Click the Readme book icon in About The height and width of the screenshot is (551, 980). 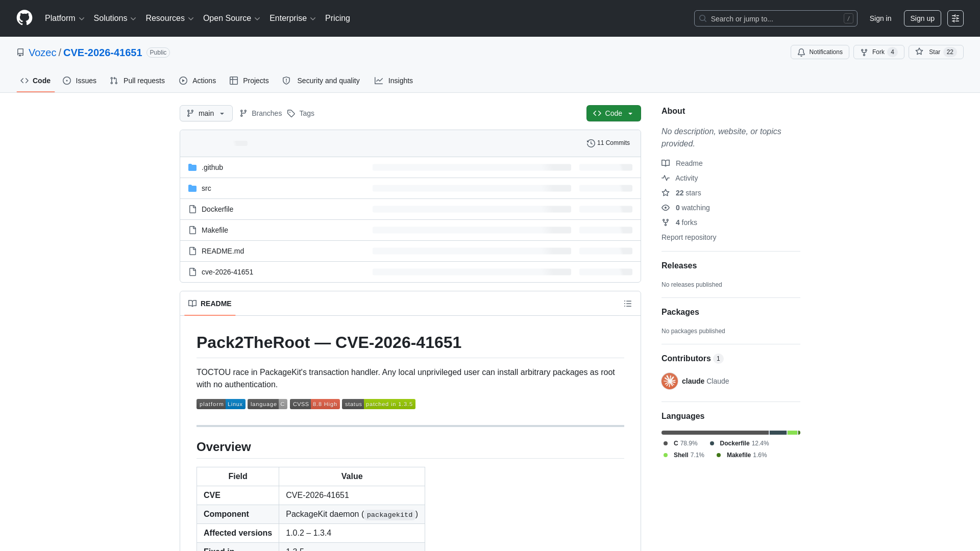coord(666,163)
